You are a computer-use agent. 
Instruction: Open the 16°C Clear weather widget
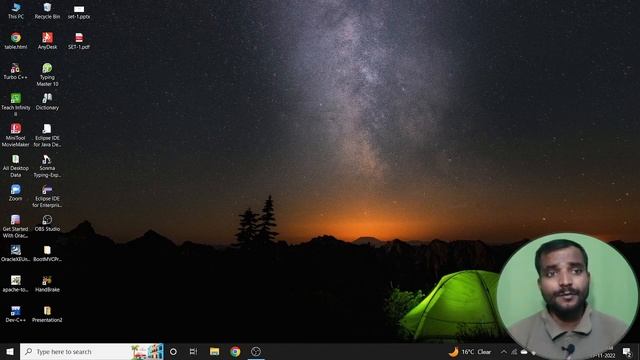470,351
